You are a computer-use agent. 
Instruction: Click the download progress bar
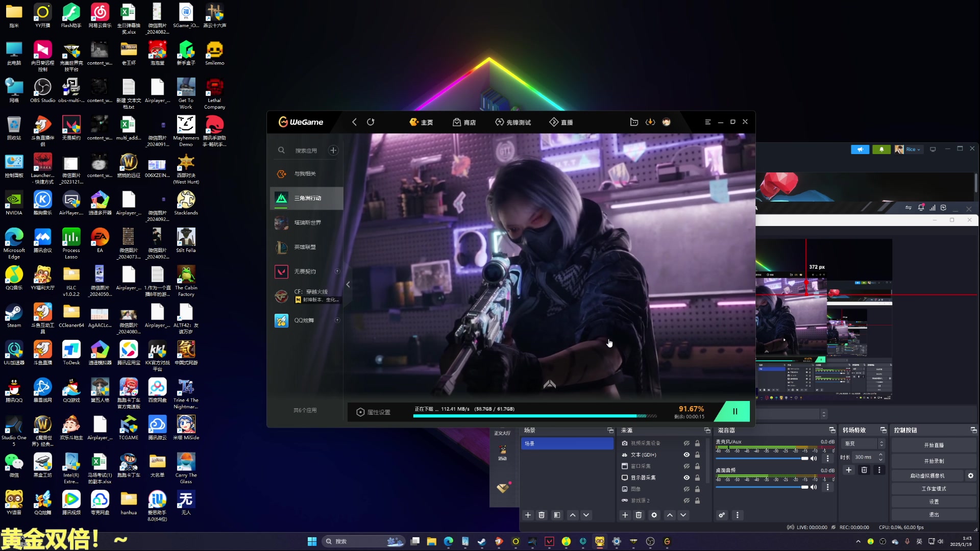tap(534, 416)
